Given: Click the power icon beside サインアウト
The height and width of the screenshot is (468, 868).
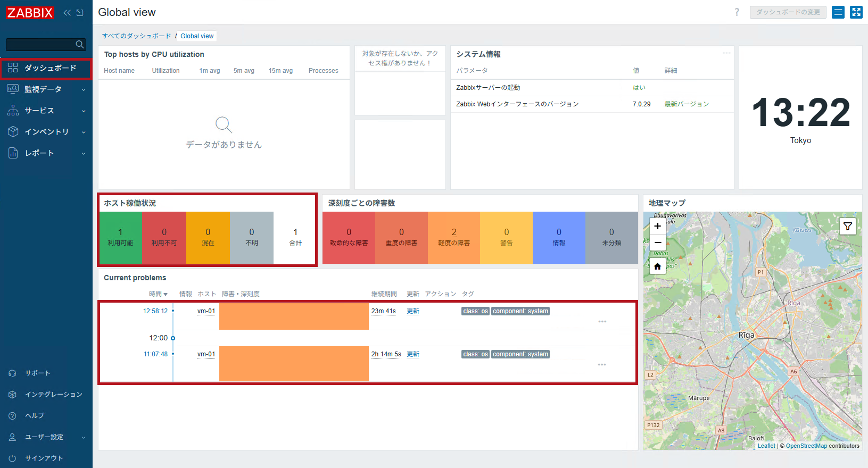Looking at the screenshot, I should pos(12,458).
